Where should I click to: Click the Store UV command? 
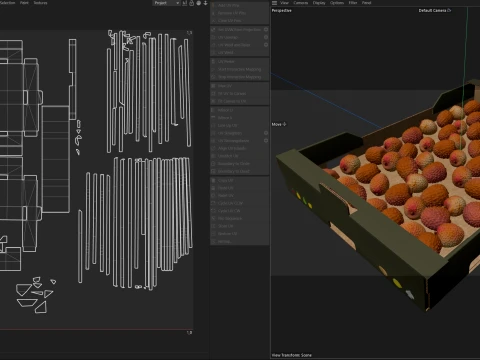[x=240, y=226]
